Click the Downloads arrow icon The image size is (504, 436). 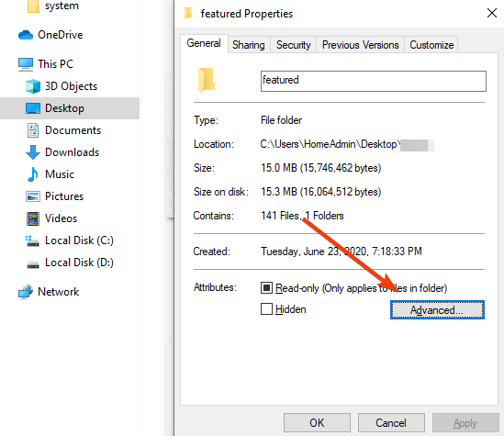[33, 152]
